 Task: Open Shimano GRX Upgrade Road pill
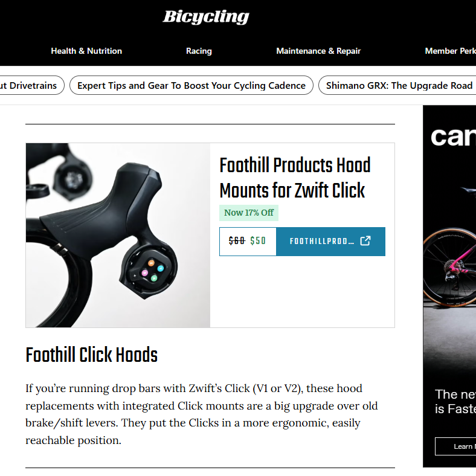(x=397, y=85)
